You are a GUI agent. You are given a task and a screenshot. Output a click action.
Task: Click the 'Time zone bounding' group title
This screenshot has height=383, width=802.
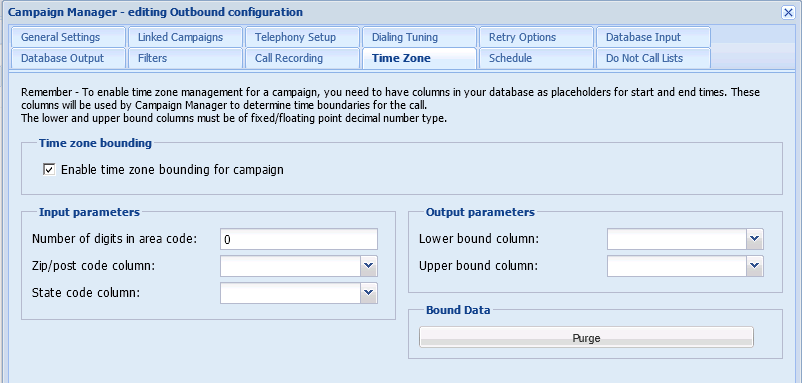point(95,143)
